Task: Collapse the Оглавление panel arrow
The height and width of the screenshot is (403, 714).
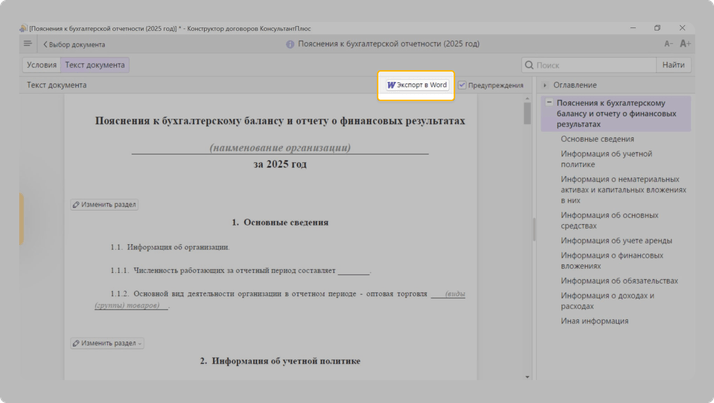Action: coord(545,85)
